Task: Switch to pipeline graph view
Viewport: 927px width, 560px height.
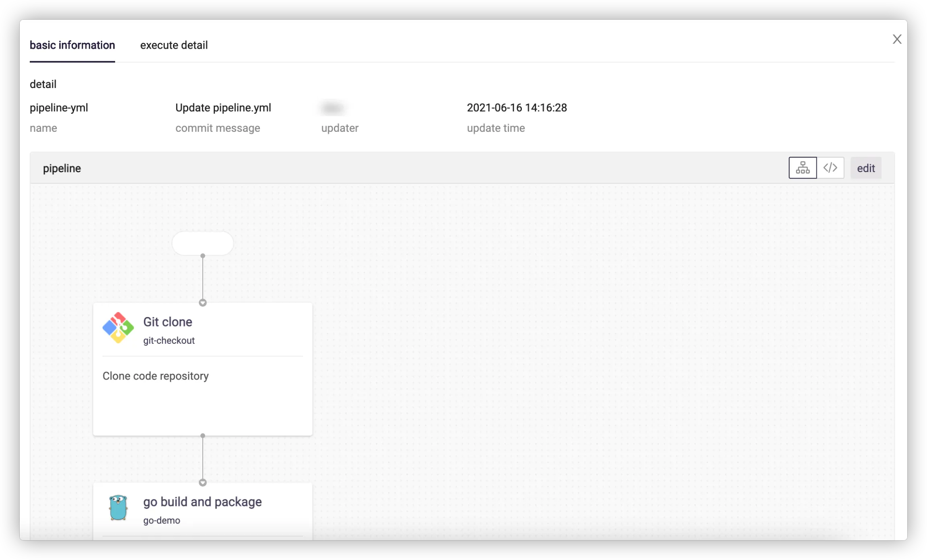Action: pyautogui.click(x=802, y=168)
